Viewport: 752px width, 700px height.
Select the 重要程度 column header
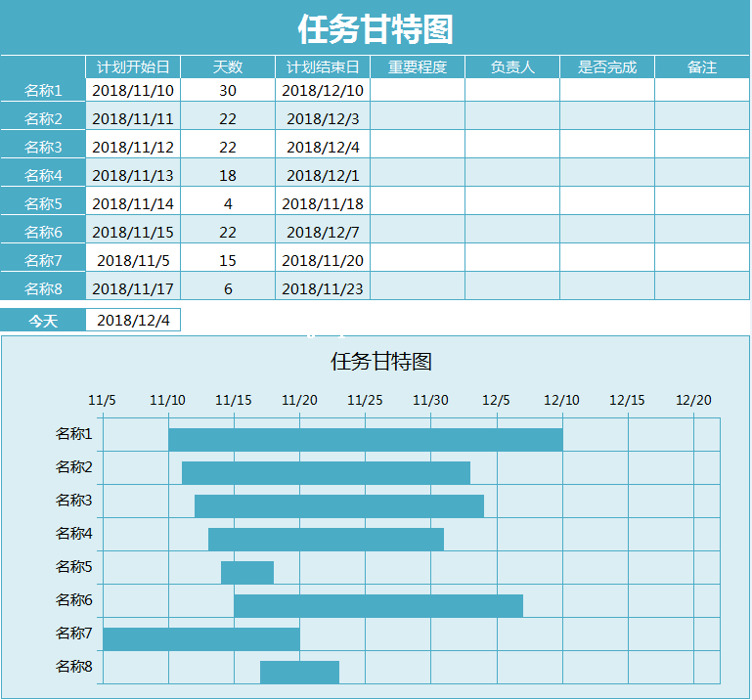[x=418, y=67]
